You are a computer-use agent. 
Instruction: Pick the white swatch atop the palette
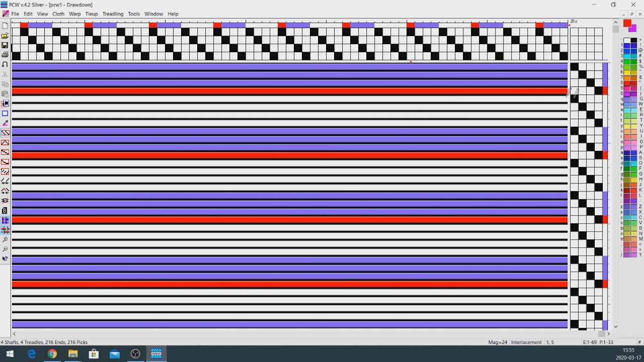(627, 40)
